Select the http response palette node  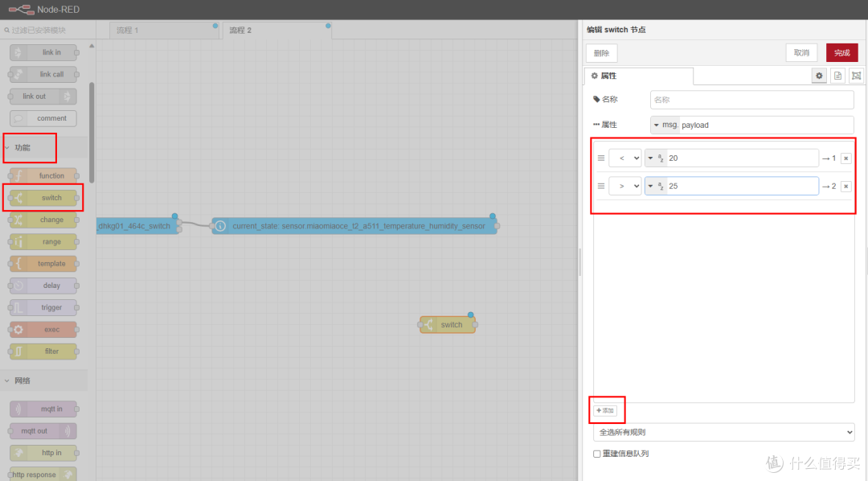[43, 475]
